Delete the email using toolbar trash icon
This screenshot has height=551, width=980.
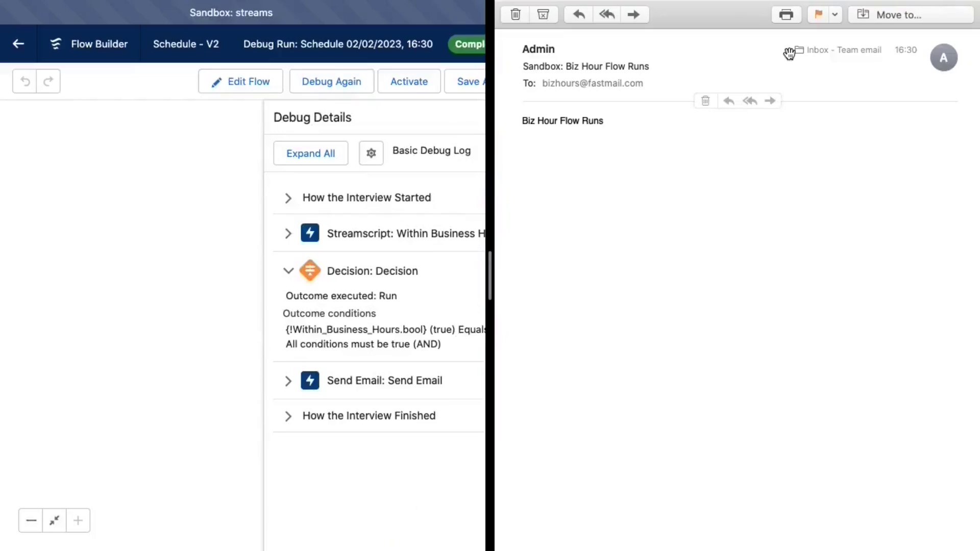tap(516, 14)
